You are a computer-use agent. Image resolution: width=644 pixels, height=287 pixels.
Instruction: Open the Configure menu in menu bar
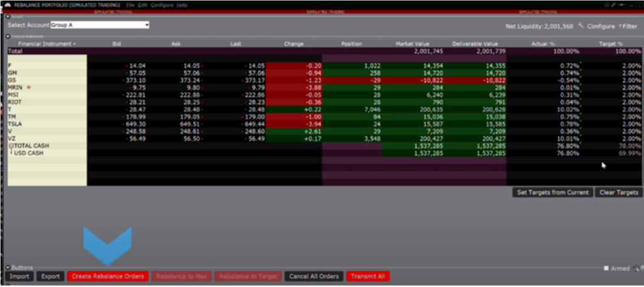(162, 4)
